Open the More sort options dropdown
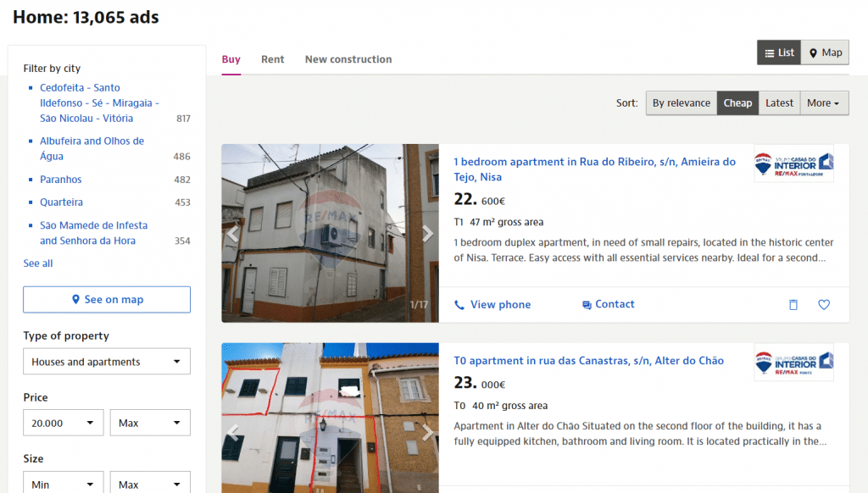 tap(824, 102)
